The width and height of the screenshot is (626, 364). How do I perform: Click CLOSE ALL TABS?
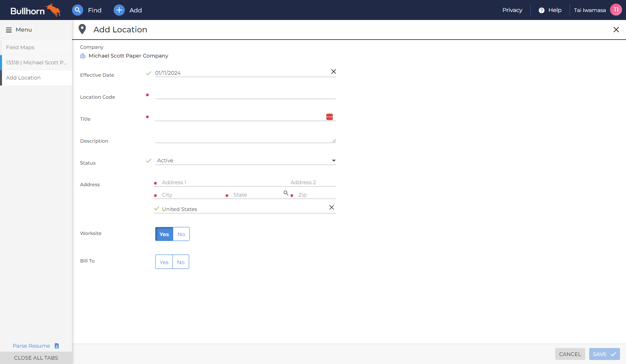[x=36, y=358]
